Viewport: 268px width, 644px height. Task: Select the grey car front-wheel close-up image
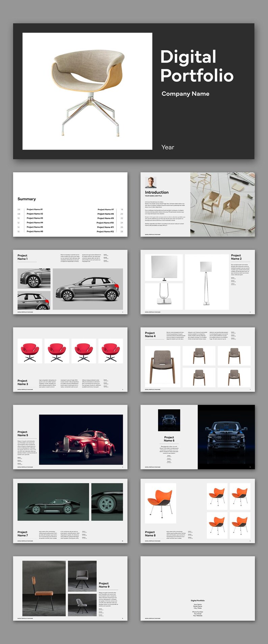click(34, 278)
